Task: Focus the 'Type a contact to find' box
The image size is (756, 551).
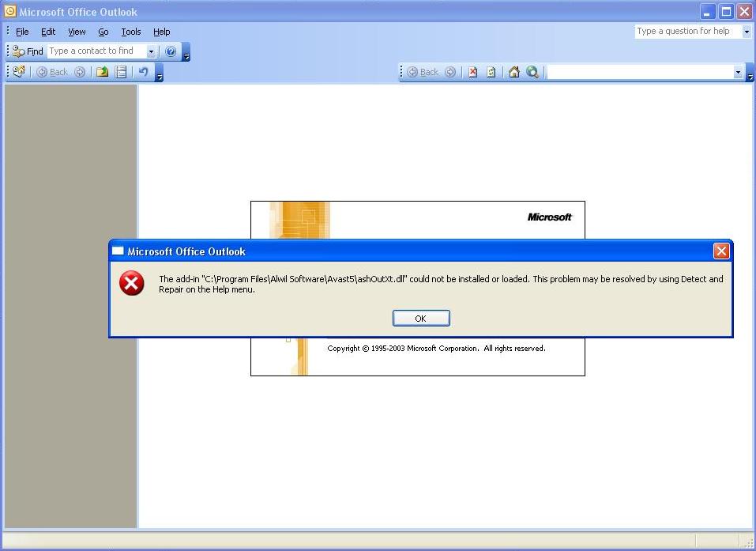Action: click(96, 51)
